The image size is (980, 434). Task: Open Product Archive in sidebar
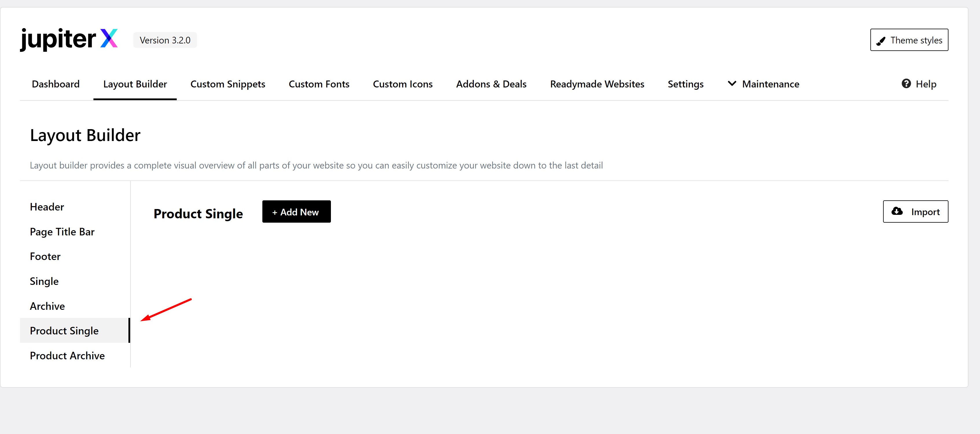coord(75,355)
